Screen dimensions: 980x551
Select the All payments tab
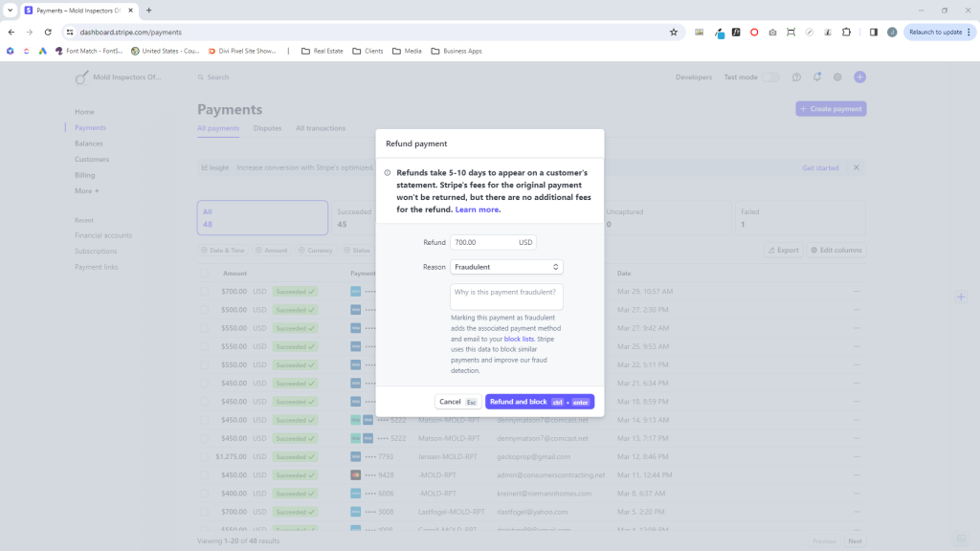pyautogui.click(x=218, y=128)
